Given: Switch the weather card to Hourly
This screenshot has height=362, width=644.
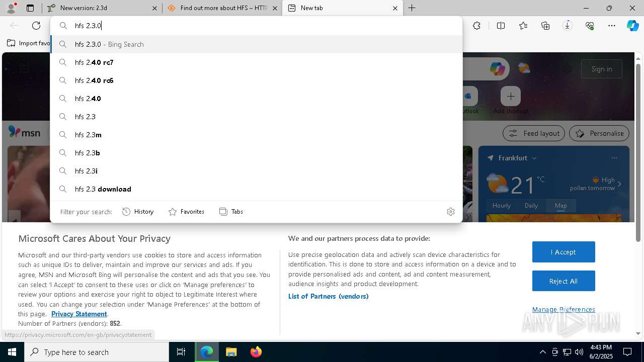Looking at the screenshot, I should click(502, 206).
